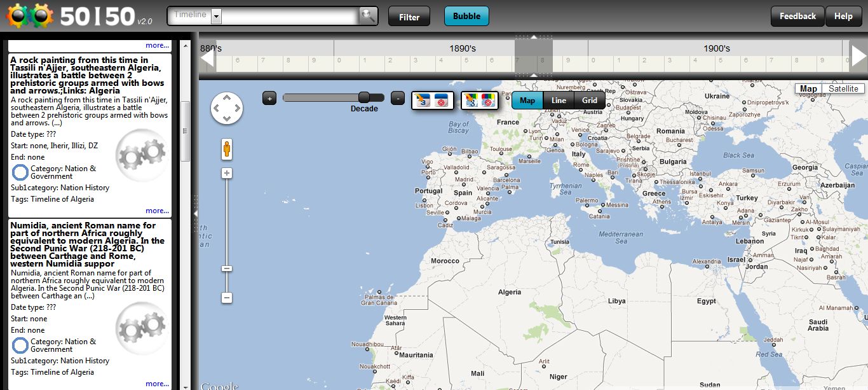Zoom out the map with the minus button
Screen dimensions: 868x390
point(227,298)
